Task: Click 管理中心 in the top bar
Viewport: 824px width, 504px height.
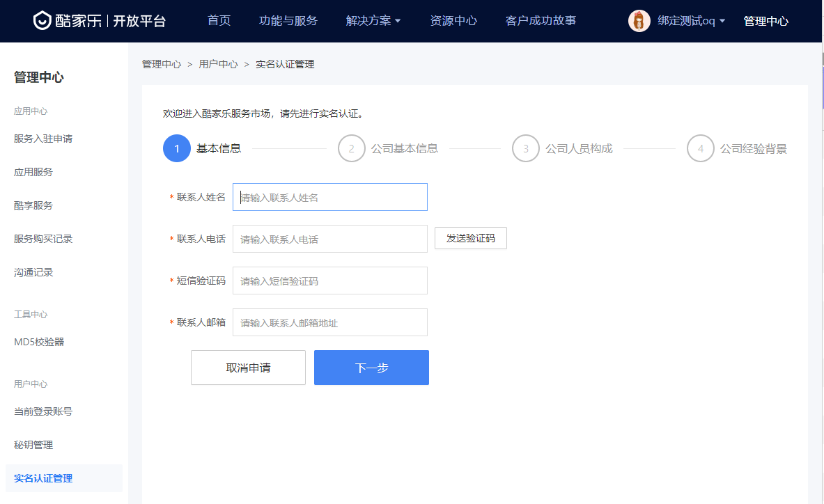Action: tap(765, 21)
